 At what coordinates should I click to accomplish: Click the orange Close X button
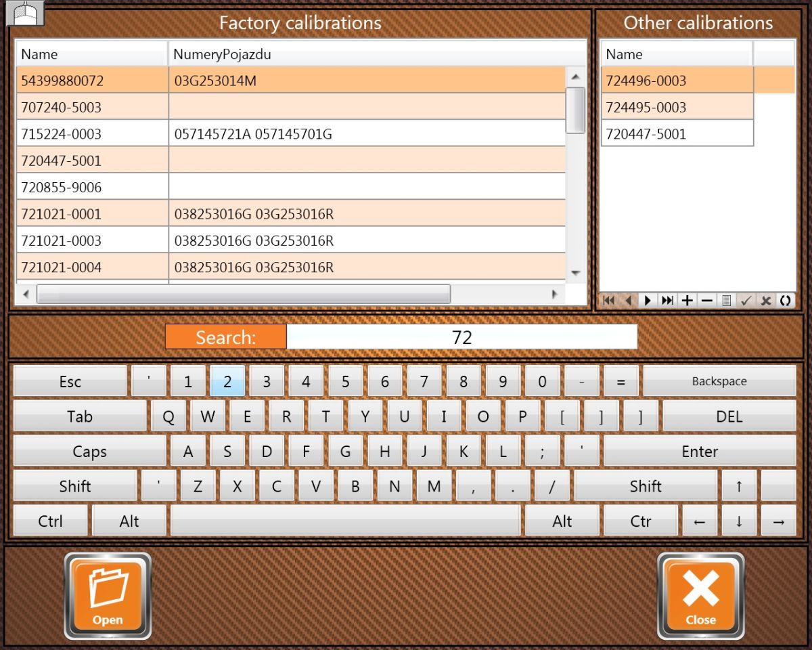[700, 596]
